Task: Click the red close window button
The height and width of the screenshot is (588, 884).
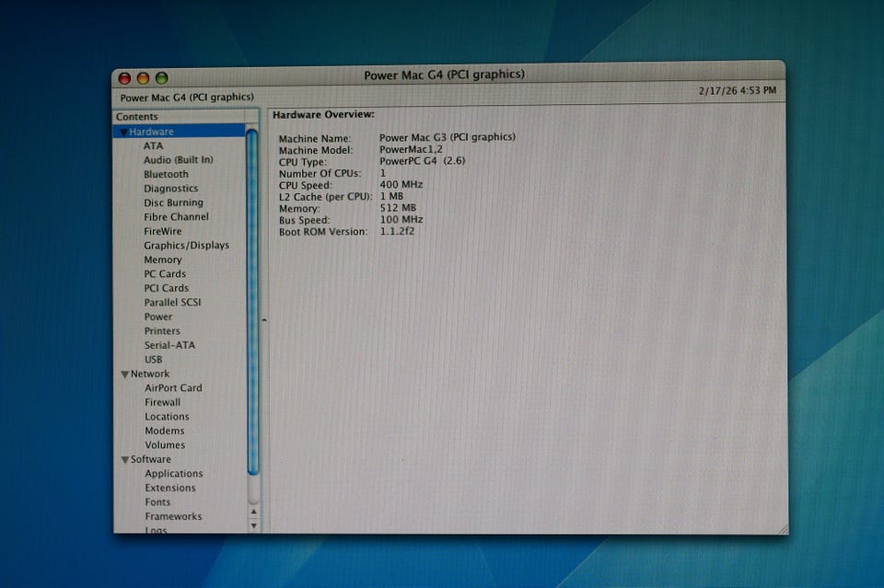Action: (x=125, y=78)
